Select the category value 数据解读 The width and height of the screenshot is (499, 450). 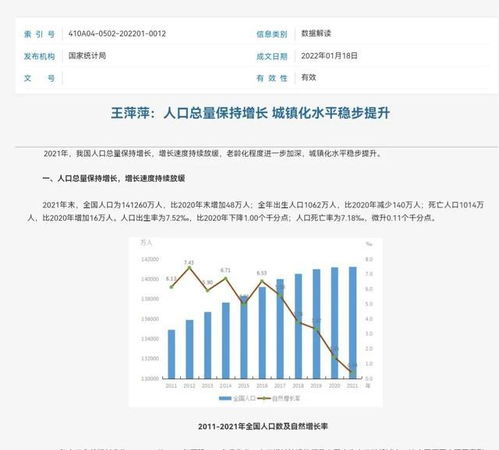pyautogui.click(x=316, y=33)
